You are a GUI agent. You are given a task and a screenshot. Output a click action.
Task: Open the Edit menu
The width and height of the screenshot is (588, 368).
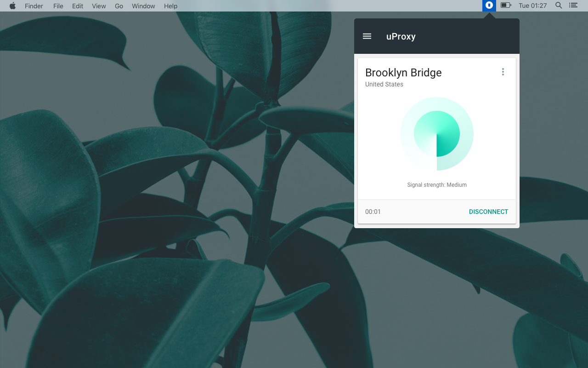pos(78,6)
